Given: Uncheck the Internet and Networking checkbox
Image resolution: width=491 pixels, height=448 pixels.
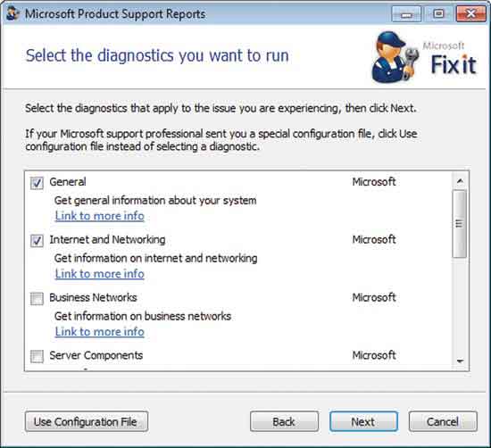Looking at the screenshot, I should [x=37, y=241].
